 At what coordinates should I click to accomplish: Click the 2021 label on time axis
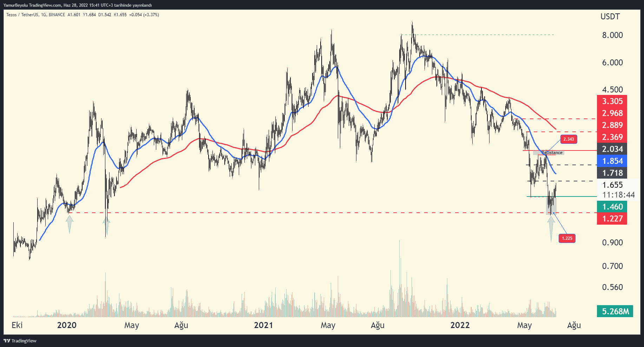click(263, 325)
